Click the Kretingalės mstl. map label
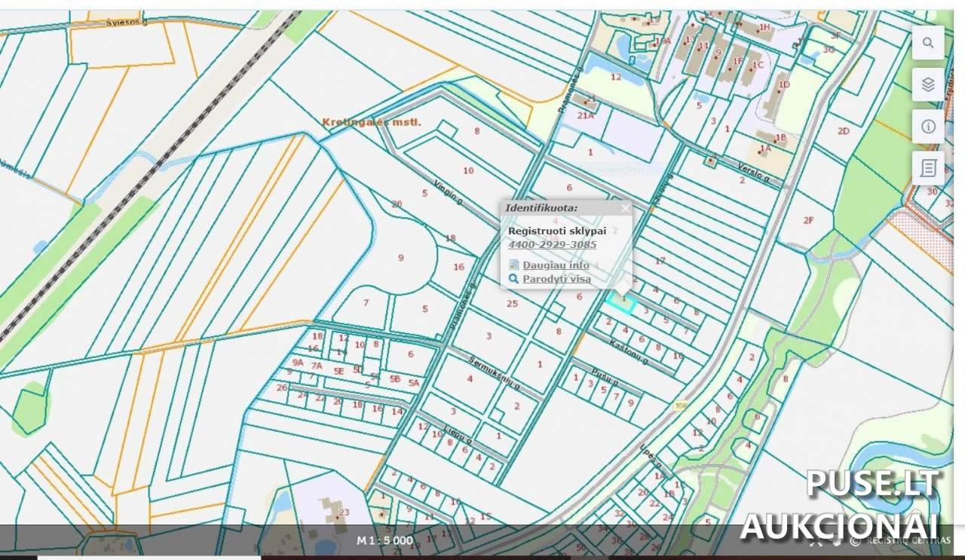The height and width of the screenshot is (560, 965). (x=372, y=121)
